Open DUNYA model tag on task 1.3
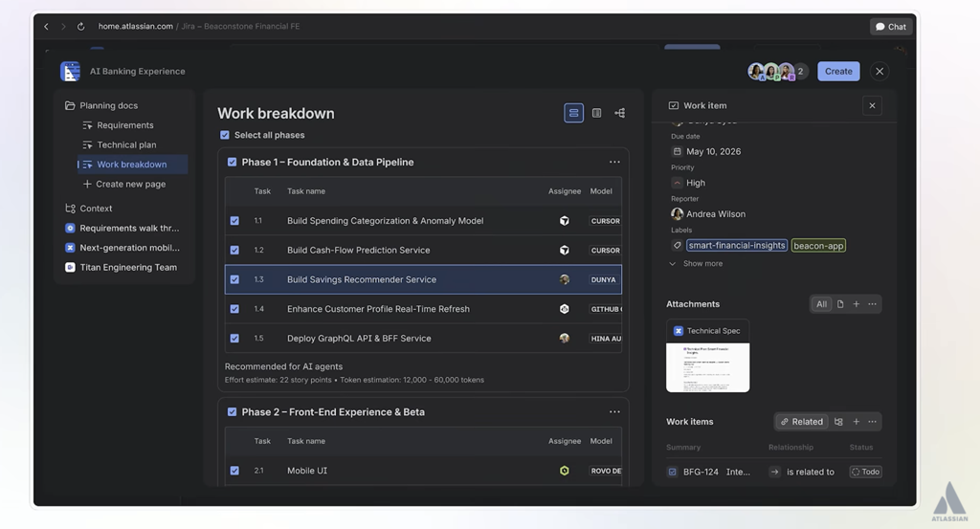980x529 pixels. [603, 279]
